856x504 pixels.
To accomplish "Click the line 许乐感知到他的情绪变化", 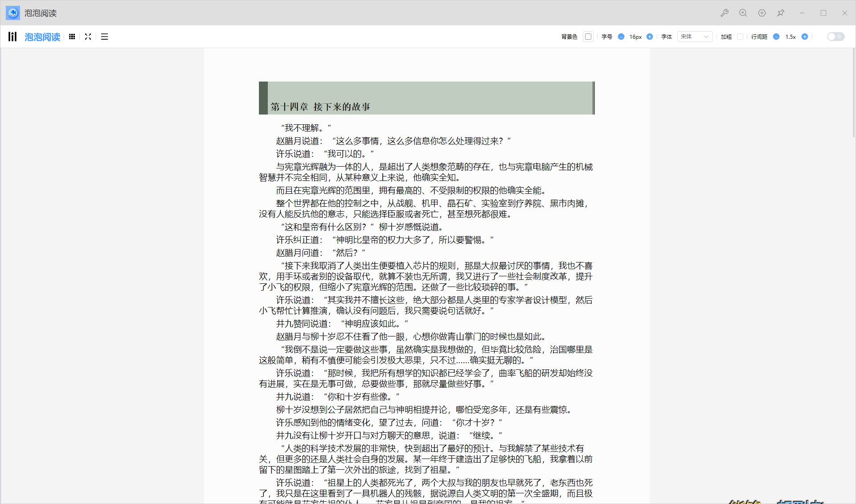I will point(389,422).
